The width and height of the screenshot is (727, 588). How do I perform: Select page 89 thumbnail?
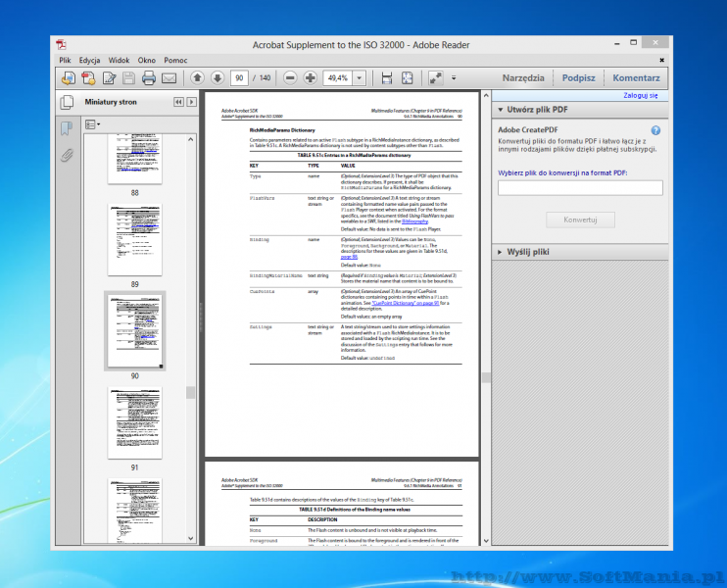pyautogui.click(x=135, y=240)
